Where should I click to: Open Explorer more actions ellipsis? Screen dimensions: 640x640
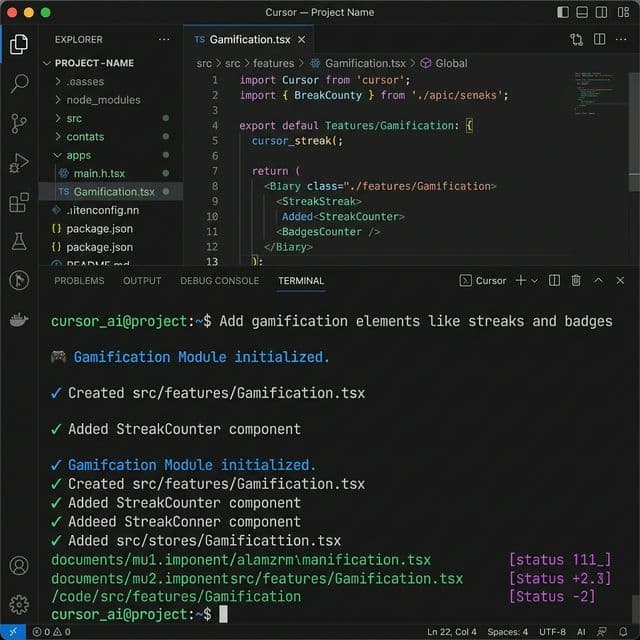(x=164, y=40)
